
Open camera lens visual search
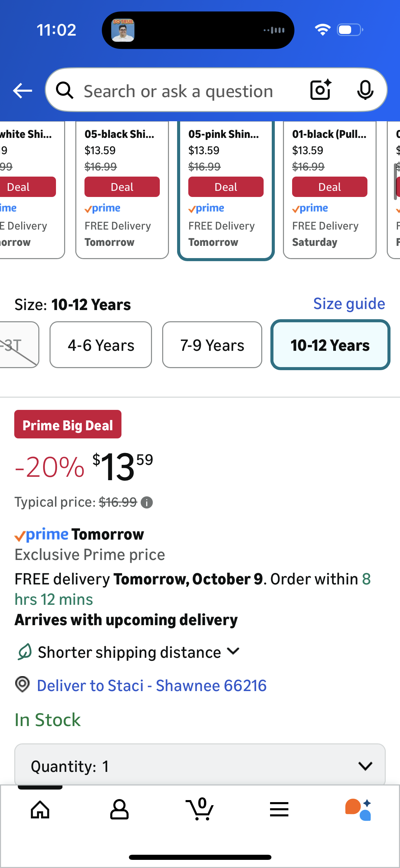(320, 90)
